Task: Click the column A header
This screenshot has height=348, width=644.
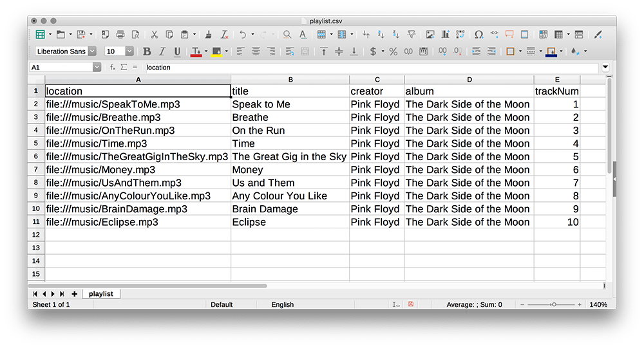Action: pyautogui.click(x=138, y=80)
